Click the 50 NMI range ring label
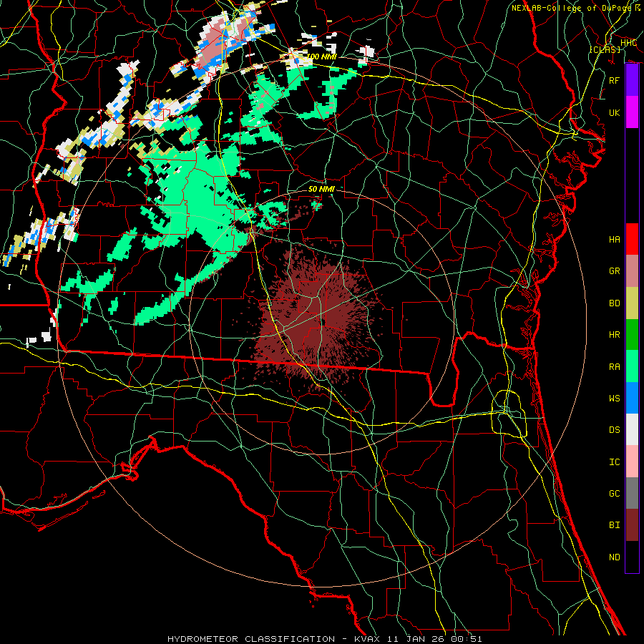 pos(321,189)
